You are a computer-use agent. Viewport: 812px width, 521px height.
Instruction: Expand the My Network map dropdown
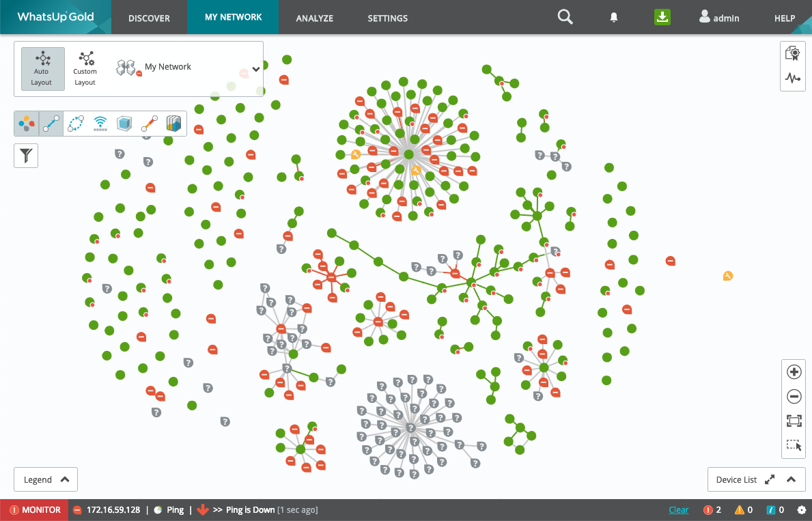point(256,68)
